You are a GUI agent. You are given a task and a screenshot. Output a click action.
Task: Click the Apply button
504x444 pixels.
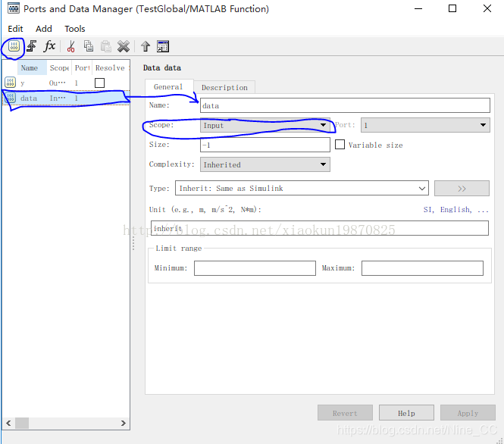(x=468, y=413)
